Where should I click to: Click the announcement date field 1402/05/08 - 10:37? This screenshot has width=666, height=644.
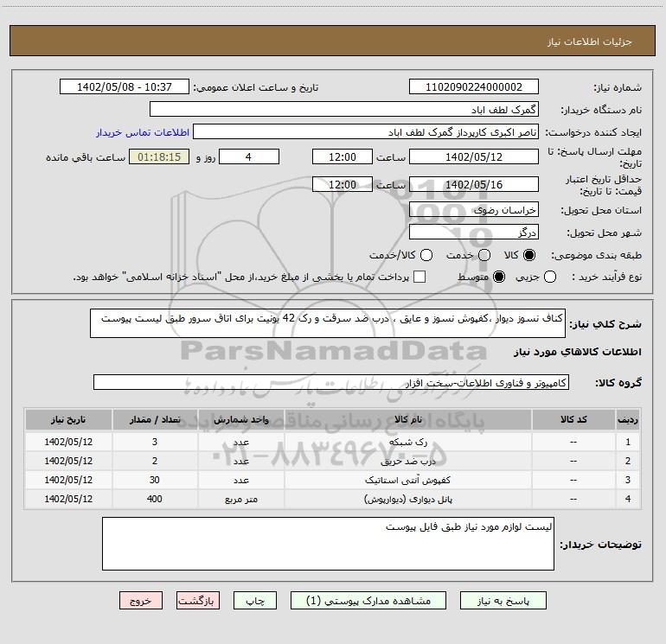coord(125,87)
